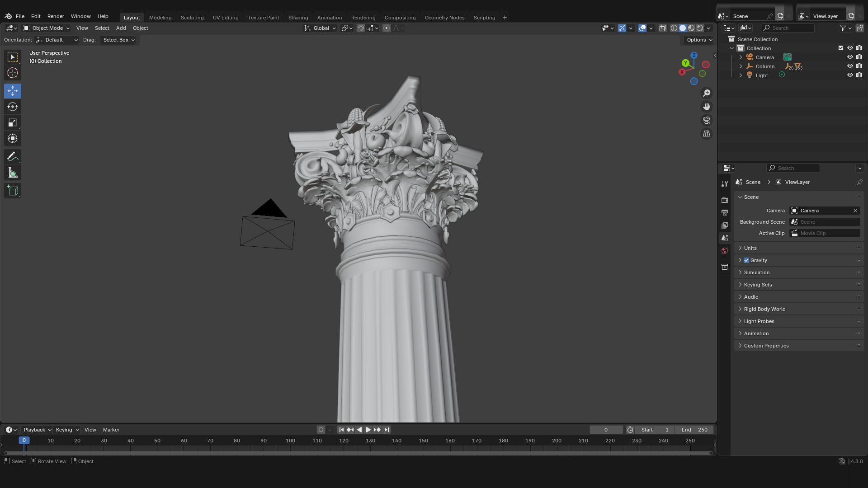
Task: Select the Scale tool
Action: tap(13, 123)
